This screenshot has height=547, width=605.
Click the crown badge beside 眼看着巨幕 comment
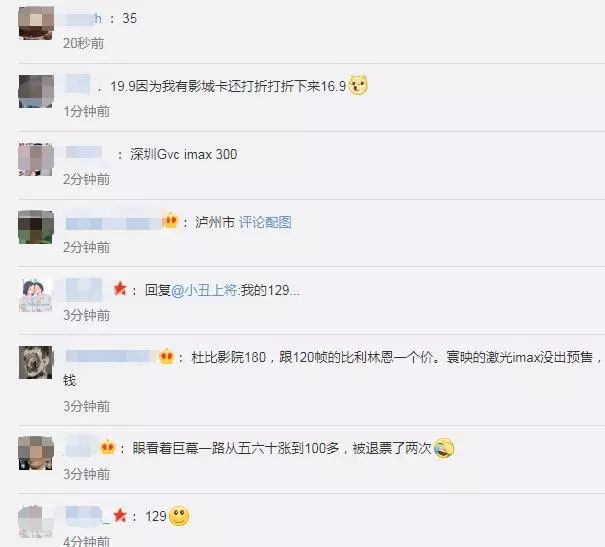pos(107,447)
